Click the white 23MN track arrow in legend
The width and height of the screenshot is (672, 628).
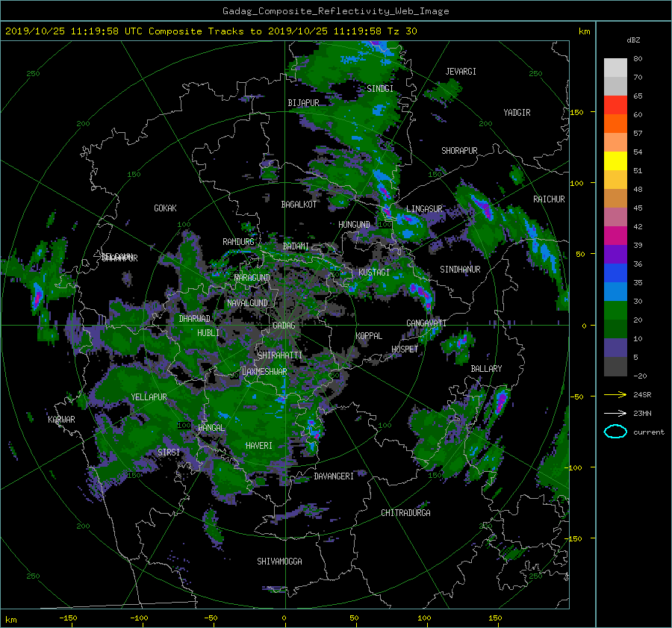tap(615, 413)
